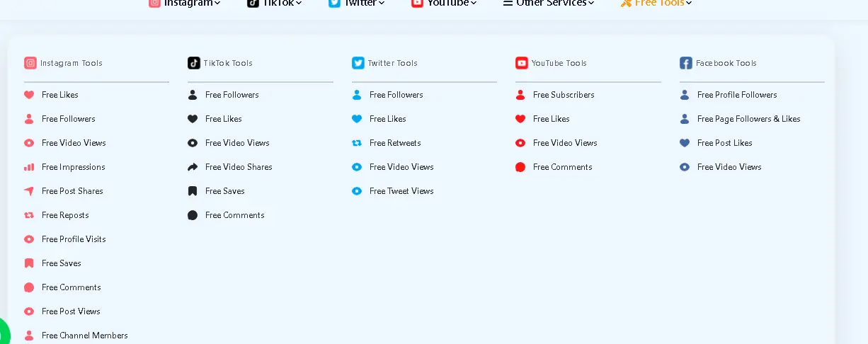Click the bar chart icon beside Free Impressions
This screenshot has width=868, height=344.
tap(29, 167)
